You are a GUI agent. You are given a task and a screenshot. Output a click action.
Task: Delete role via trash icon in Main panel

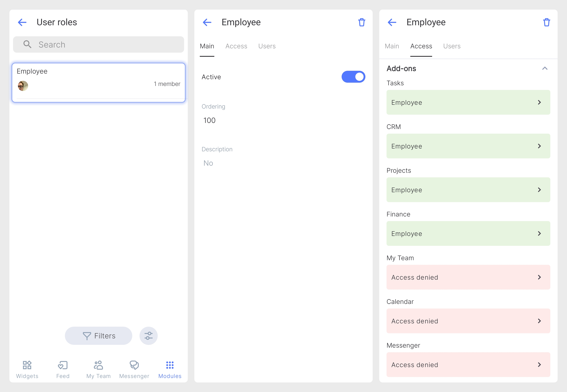coord(362,22)
